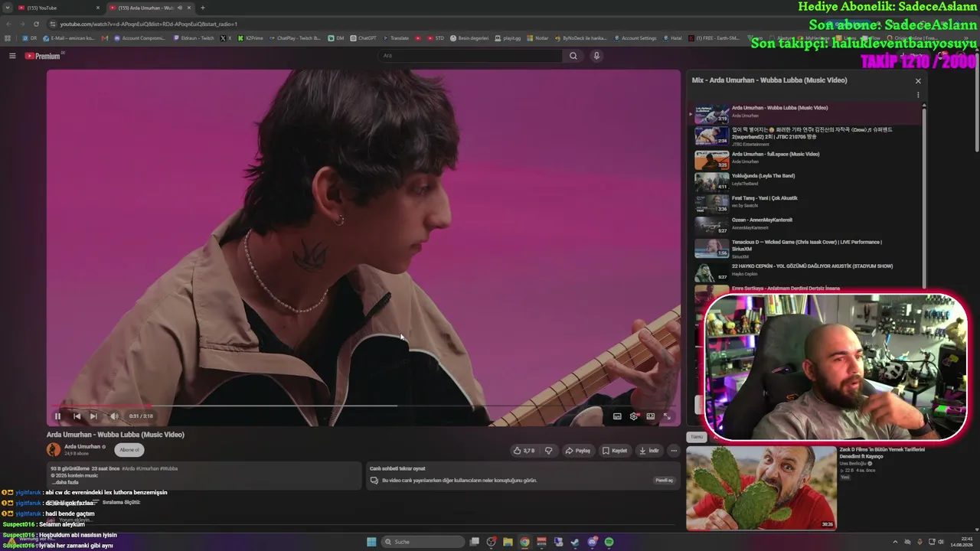Open the K2Prime bookmark
Image resolution: width=980 pixels, height=551 pixels.
click(x=250, y=37)
